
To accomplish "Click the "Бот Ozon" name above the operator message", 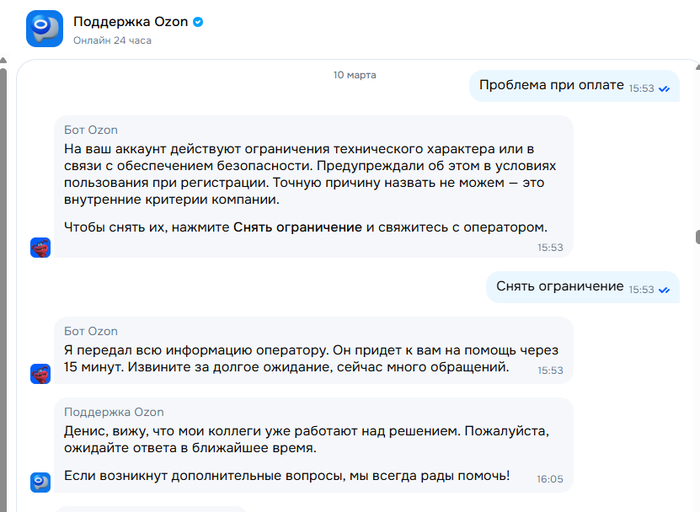I will tap(91, 331).
